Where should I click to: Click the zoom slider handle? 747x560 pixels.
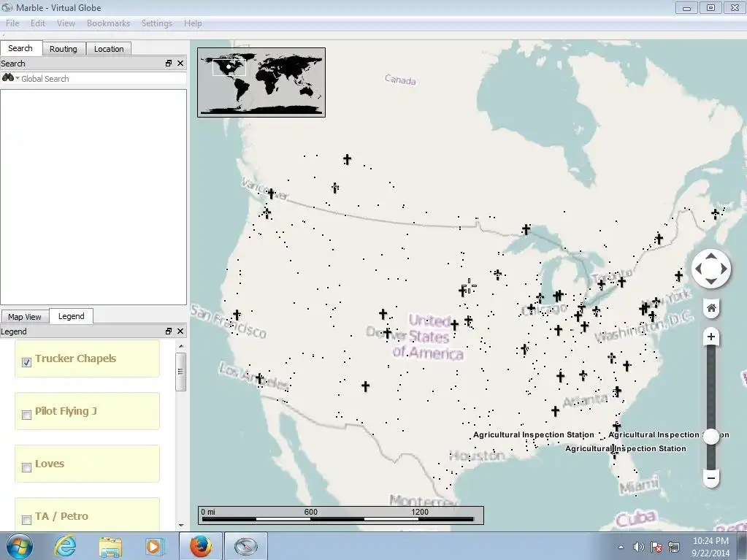711,436
